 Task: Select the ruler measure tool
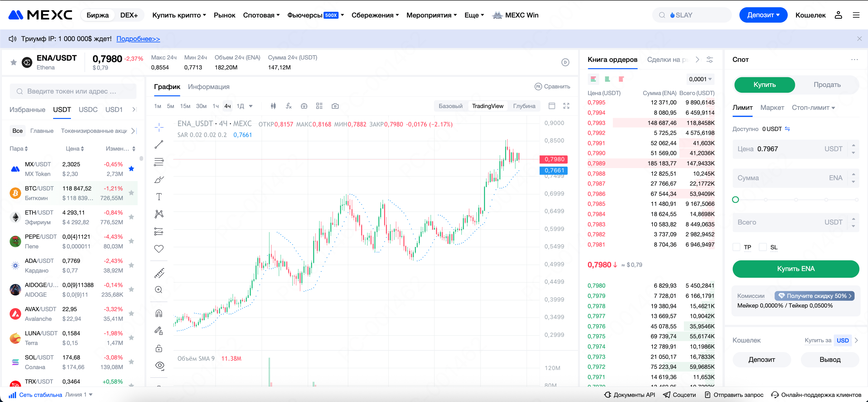(159, 273)
